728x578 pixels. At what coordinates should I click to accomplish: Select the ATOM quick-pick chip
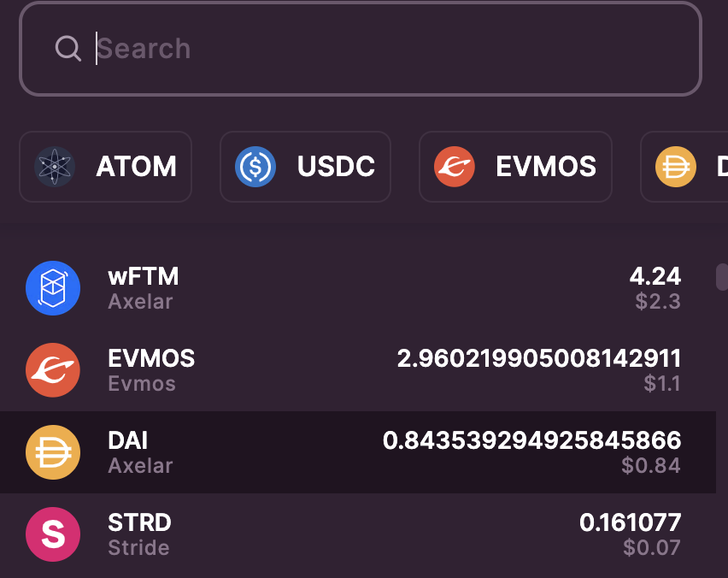pos(105,166)
